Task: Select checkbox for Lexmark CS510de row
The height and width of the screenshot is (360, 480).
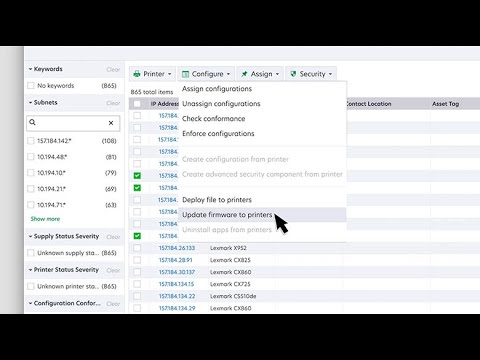Action: click(x=137, y=296)
